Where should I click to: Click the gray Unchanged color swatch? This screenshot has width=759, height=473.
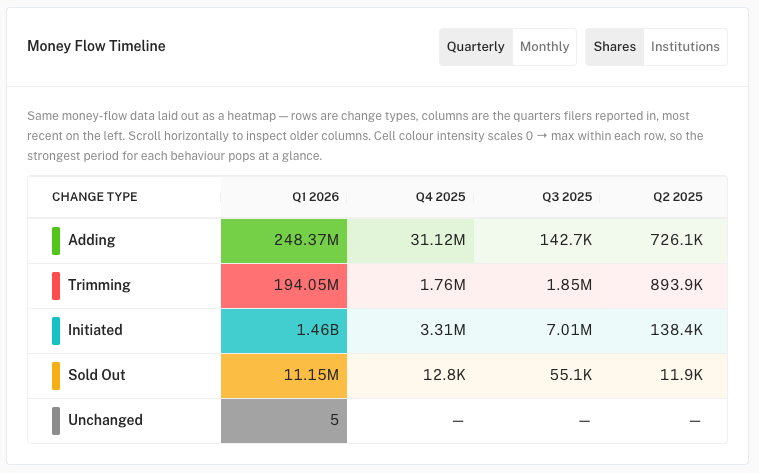[56, 421]
